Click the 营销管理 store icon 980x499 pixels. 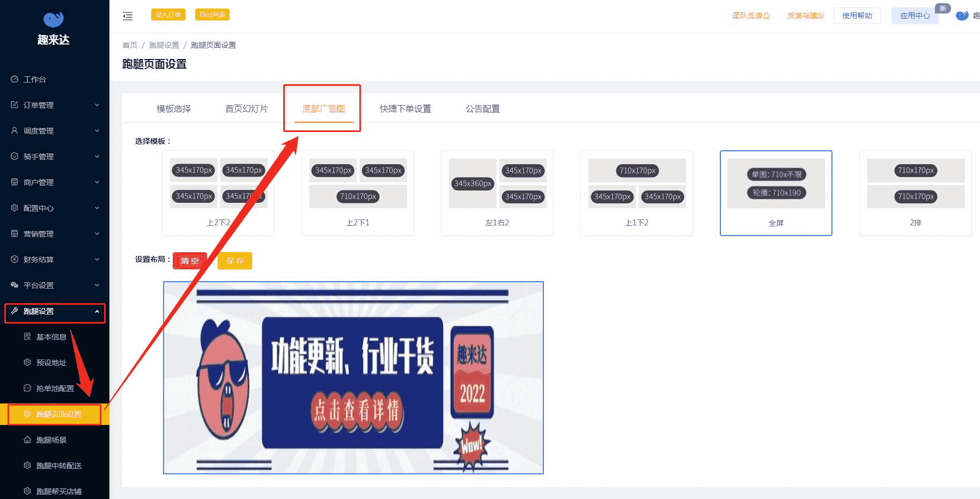click(14, 233)
